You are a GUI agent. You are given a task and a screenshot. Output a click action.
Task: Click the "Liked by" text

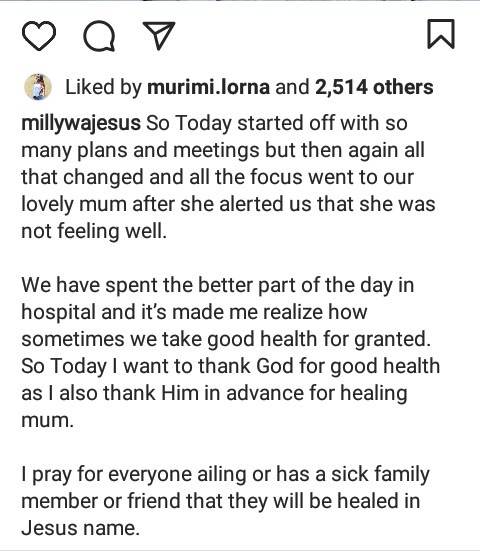103,87
